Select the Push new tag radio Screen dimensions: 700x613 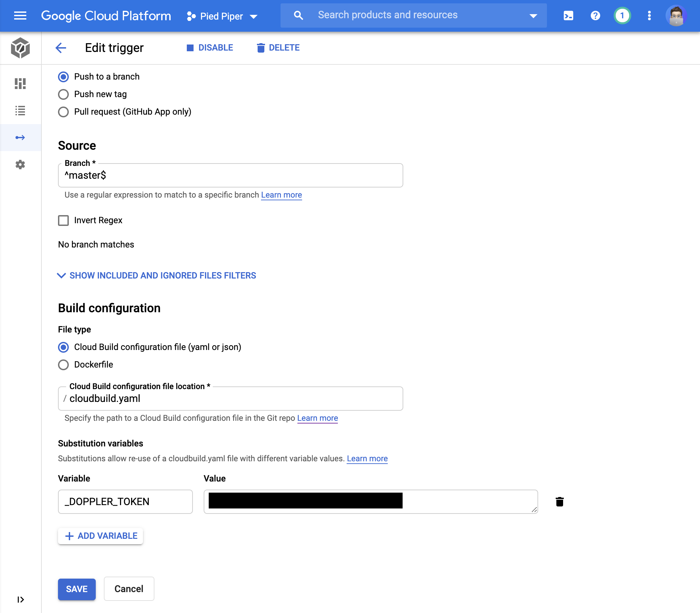point(63,94)
